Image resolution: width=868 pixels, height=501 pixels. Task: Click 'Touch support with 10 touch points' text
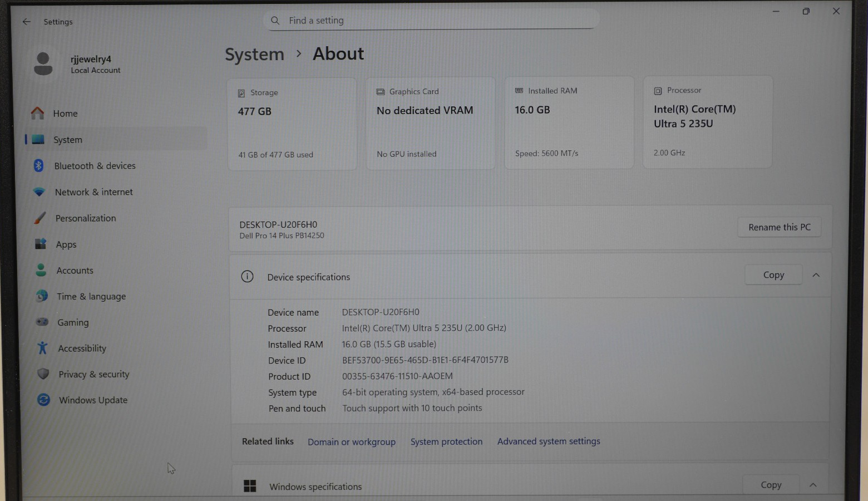[412, 408]
